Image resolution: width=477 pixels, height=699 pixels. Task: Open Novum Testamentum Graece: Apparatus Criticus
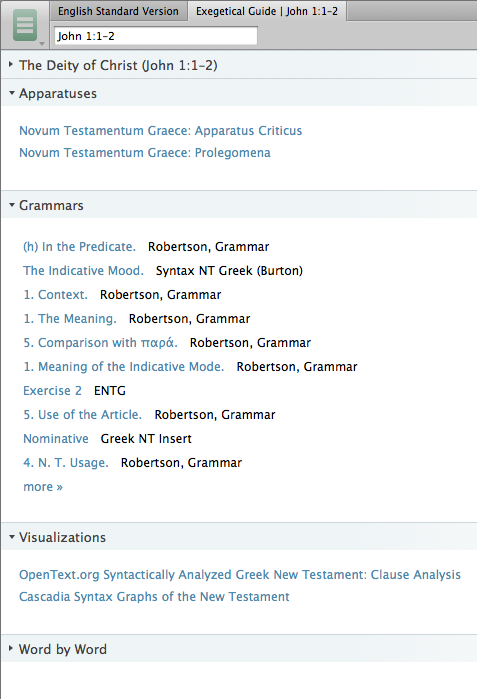pyautogui.click(x=160, y=131)
